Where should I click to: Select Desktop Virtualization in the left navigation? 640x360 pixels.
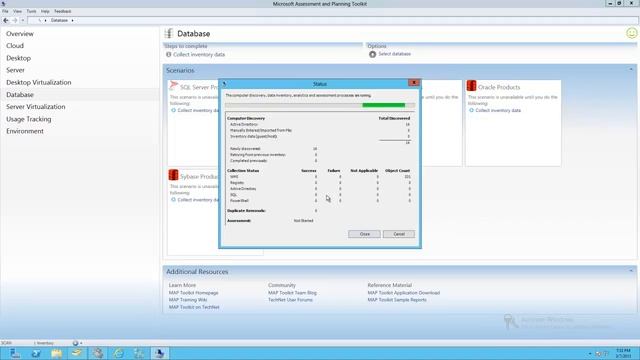point(38,82)
